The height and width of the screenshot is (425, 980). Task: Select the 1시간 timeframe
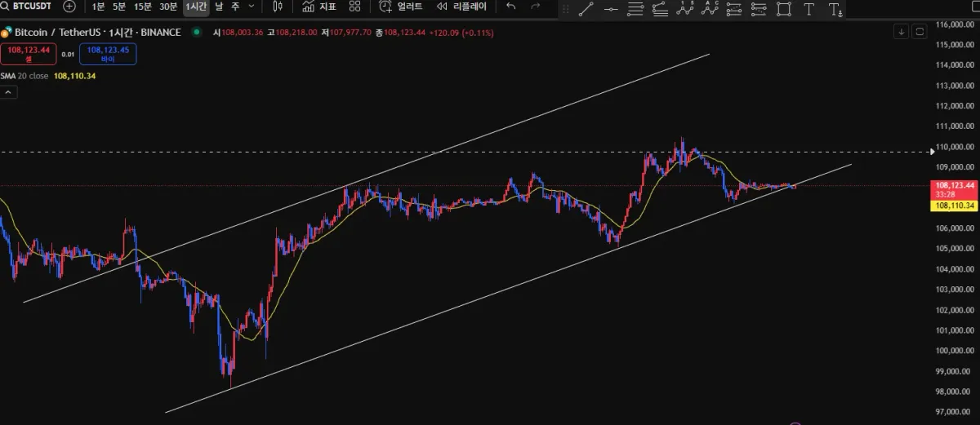[x=196, y=7]
